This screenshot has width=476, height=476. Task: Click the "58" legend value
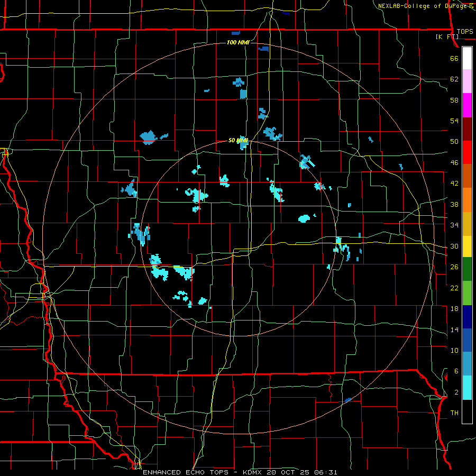tap(454, 100)
